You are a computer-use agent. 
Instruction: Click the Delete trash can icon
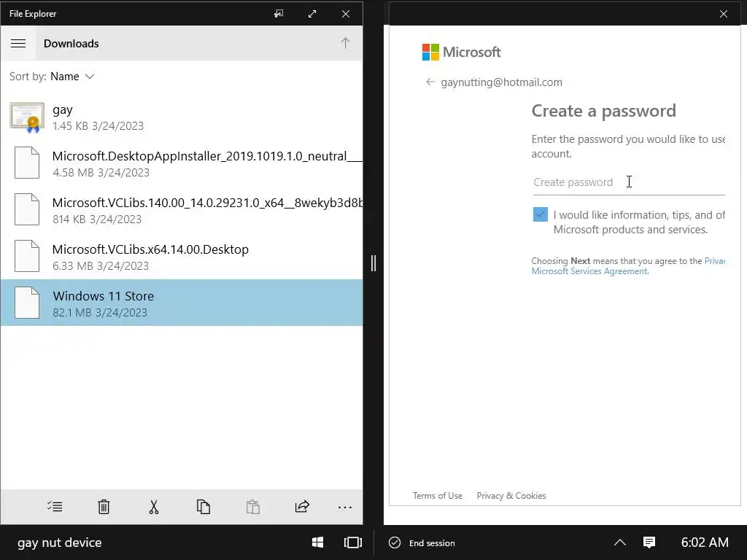104,507
